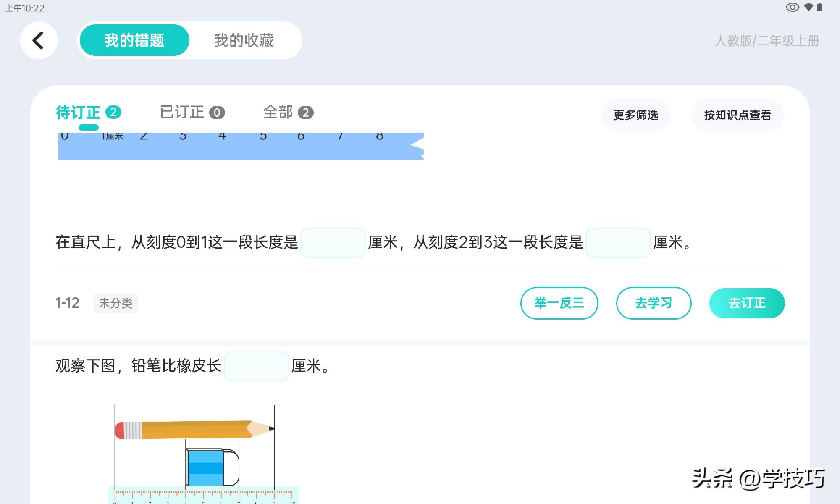Click the 去订正 button

(x=747, y=303)
